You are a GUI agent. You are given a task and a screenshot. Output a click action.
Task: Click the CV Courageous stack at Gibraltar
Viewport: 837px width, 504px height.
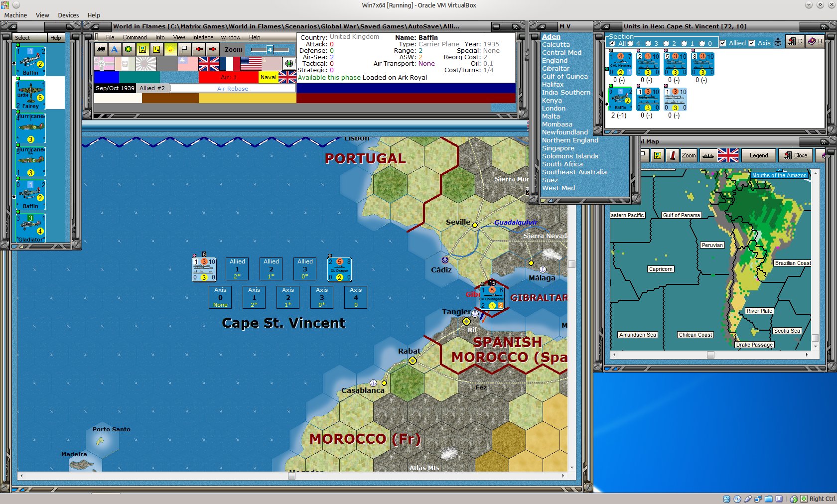point(492,298)
